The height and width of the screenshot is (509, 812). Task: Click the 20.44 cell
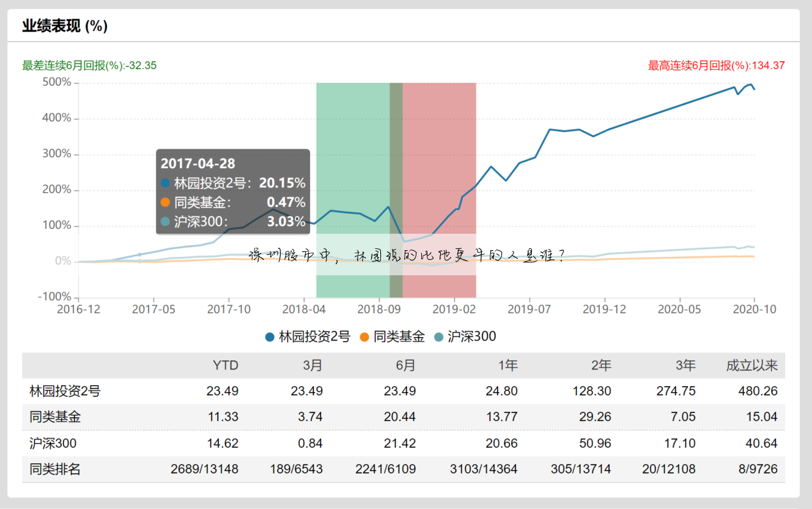[x=400, y=417]
